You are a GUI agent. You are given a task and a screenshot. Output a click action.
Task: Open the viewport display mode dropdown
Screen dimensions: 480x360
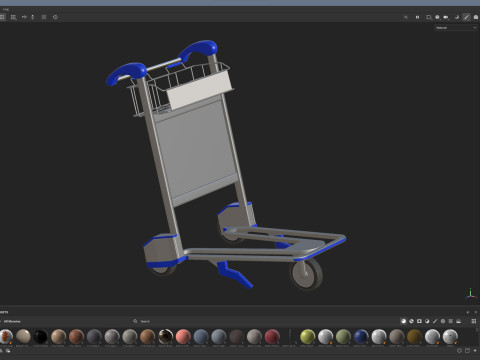(x=429, y=17)
